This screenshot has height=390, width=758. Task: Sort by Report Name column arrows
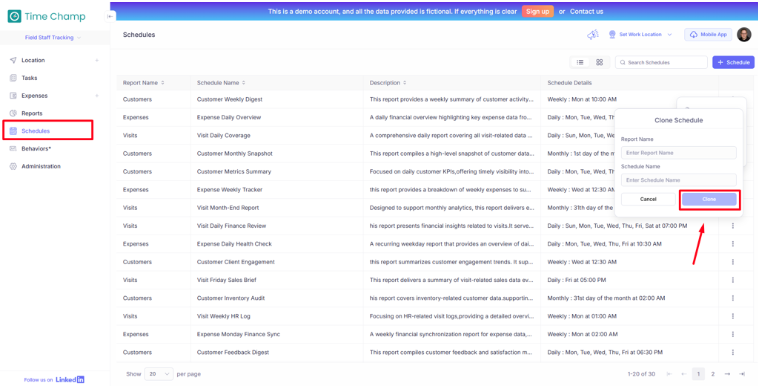click(163, 83)
